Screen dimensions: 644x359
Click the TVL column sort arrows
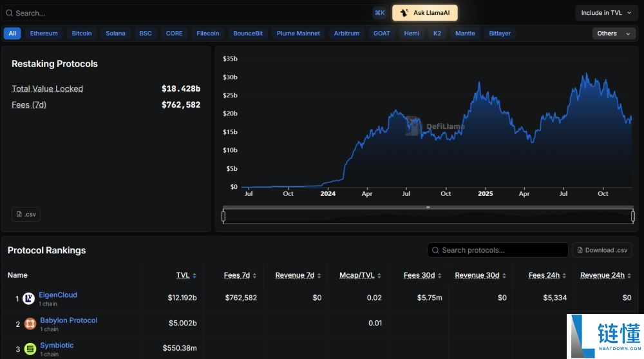point(194,276)
